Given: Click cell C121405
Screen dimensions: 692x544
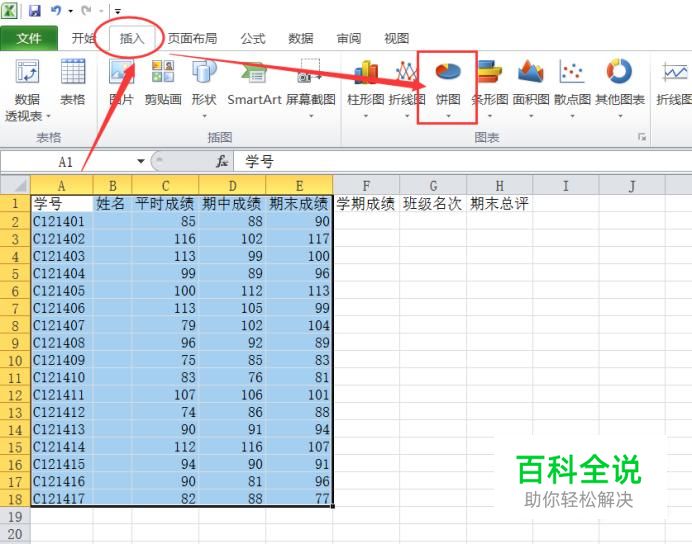Looking at the screenshot, I should pyautogui.click(x=62, y=291).
